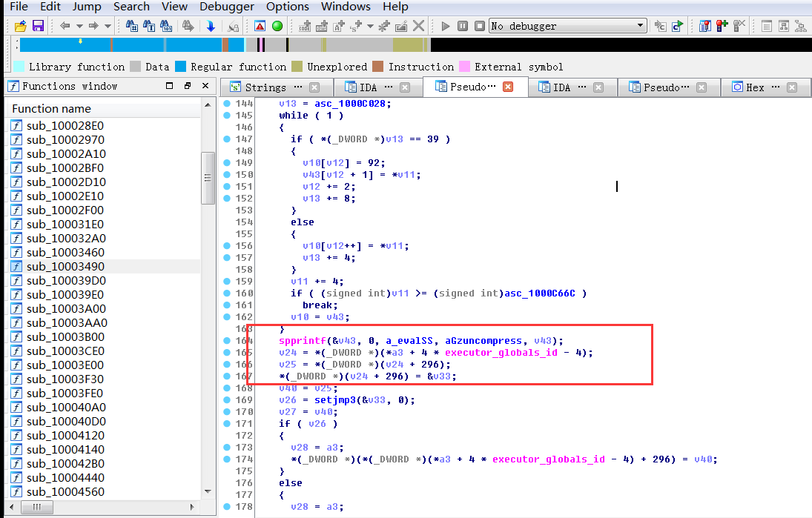Open the string style dropdown arrow
Screen dimensions: 812x518
pos(370,26)
